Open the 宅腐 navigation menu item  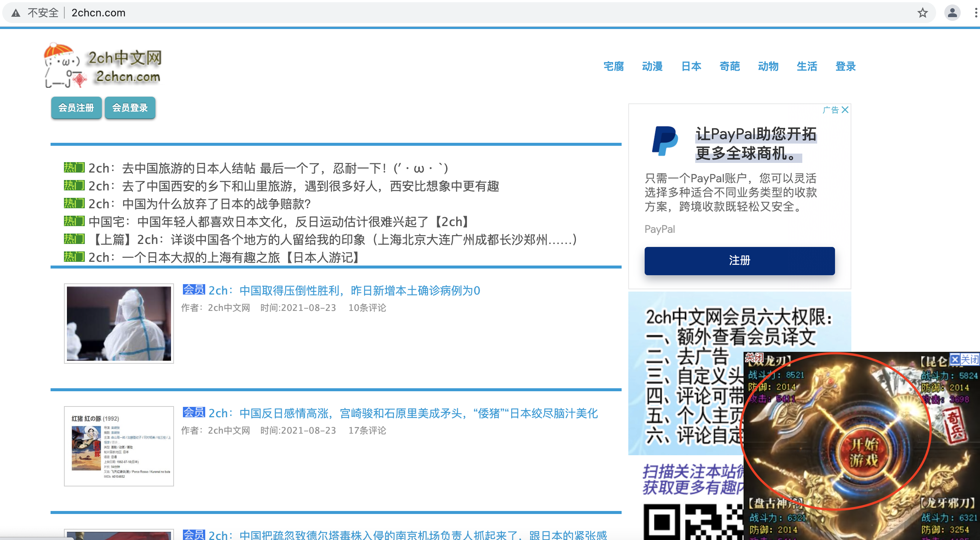[x=613, y=66]
